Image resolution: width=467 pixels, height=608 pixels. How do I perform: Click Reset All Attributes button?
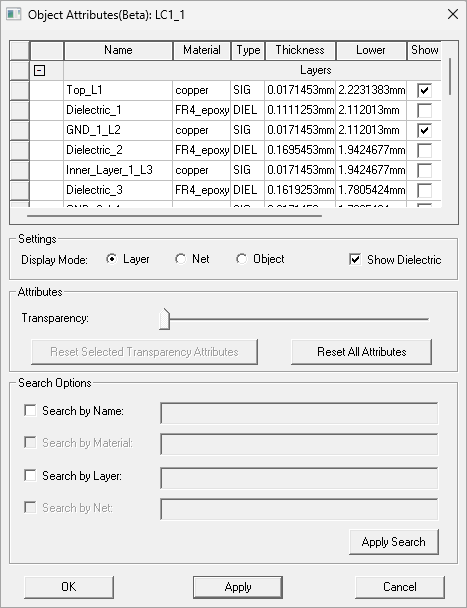pos(361,352)
